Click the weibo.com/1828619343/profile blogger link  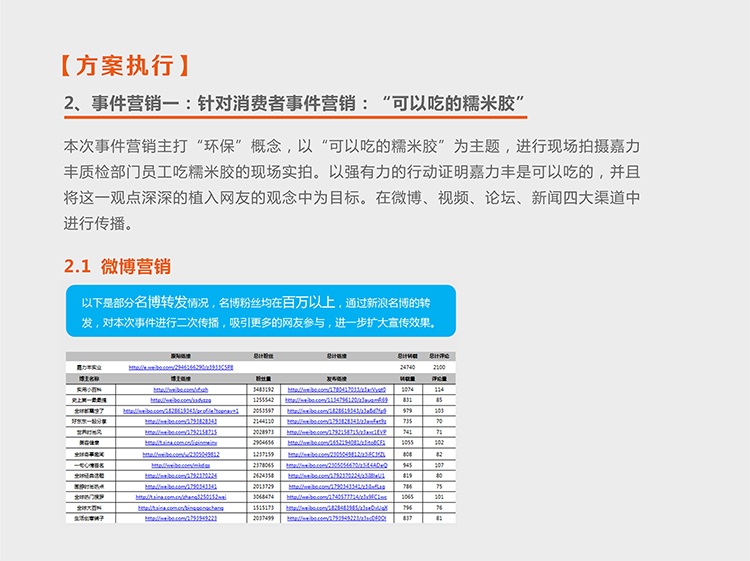pos(181,410)
